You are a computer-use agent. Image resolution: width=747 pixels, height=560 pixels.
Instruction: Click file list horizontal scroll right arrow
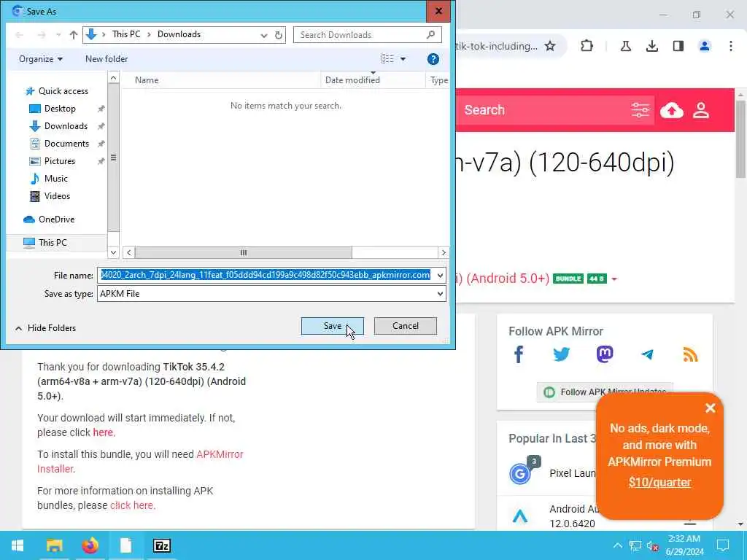[x=444, y=253]
